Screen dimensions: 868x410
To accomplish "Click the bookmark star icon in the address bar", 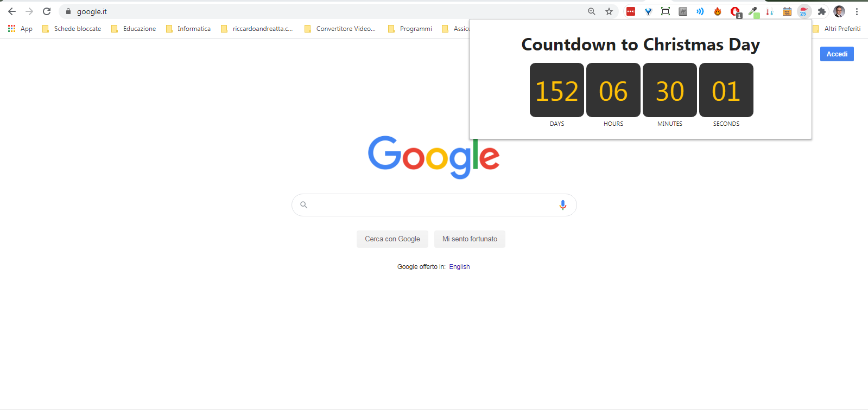I will click(x=609, y=11).
